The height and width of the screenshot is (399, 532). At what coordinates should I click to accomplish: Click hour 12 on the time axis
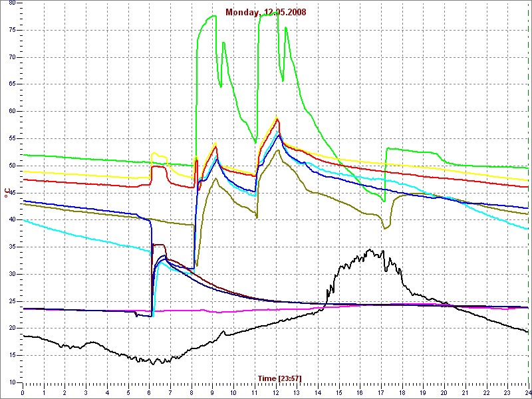[275, 392]
